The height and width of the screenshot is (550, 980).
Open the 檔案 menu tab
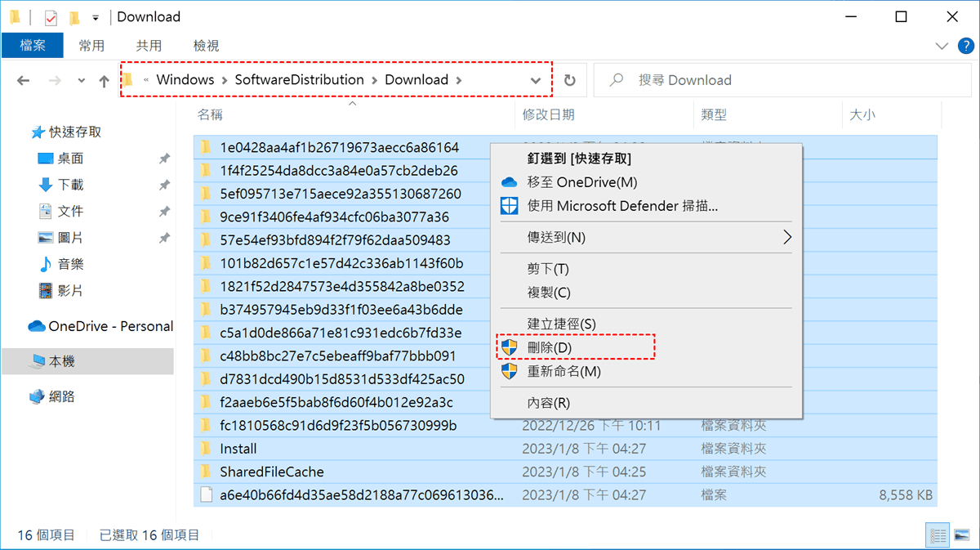(x=33, y=46)
